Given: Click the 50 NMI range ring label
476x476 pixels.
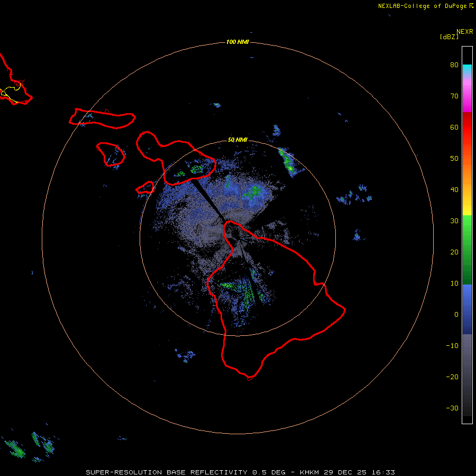Looking at the screenshot, I should pos(237,140).
